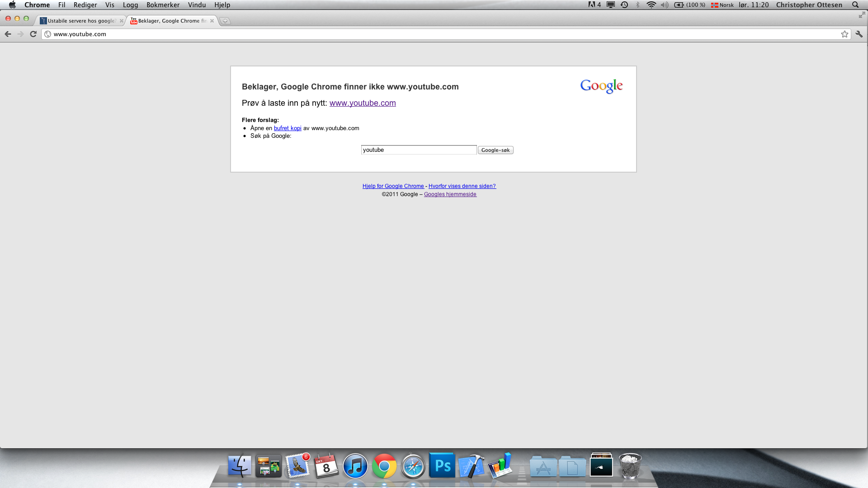Screen dimensions: 868x488
Task: Bookmark this page with star icon
Action: 844,34
